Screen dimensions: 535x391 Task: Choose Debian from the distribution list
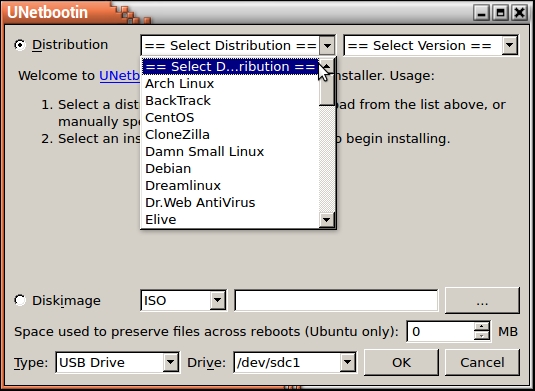(230, 169)
